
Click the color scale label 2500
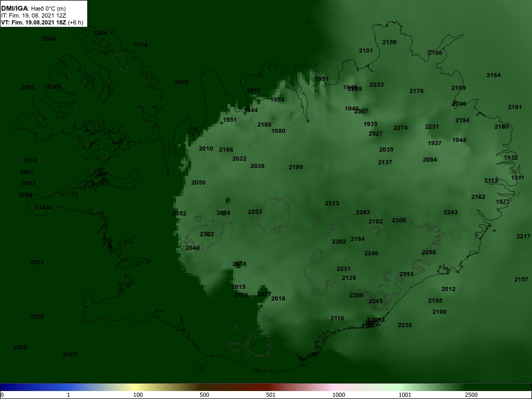point(471,395)
